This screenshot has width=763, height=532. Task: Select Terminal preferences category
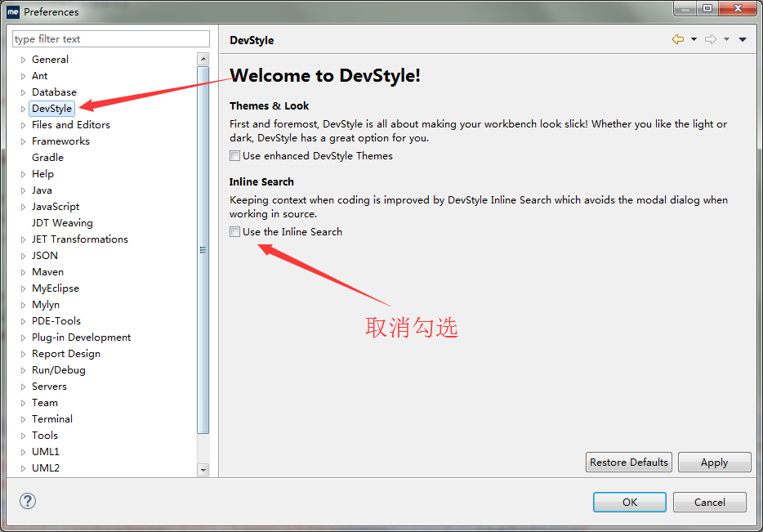click(52, 419)
